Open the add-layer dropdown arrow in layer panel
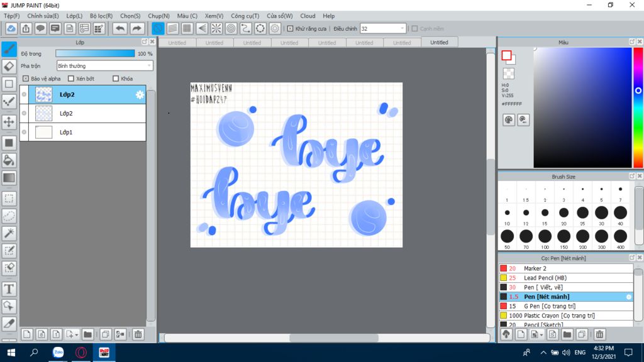Image resolution: width=644 pixels, height=362 pixels. coord(76,335)
